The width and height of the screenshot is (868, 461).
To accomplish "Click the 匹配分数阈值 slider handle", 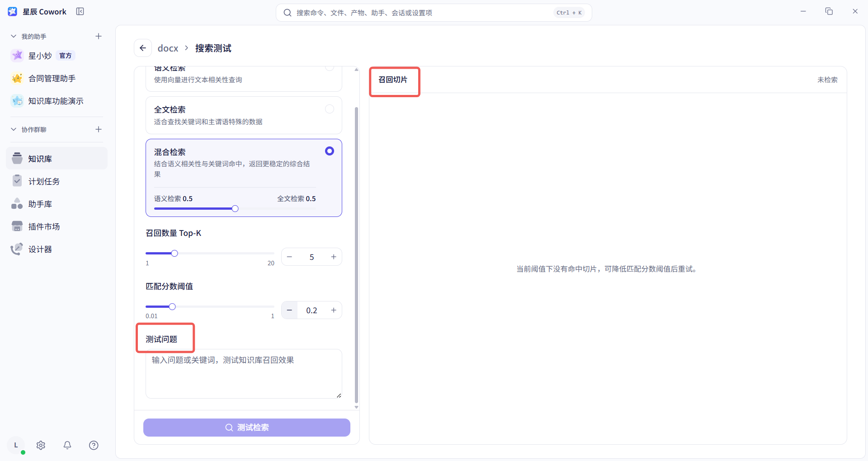I will click(x=172, y=306).
